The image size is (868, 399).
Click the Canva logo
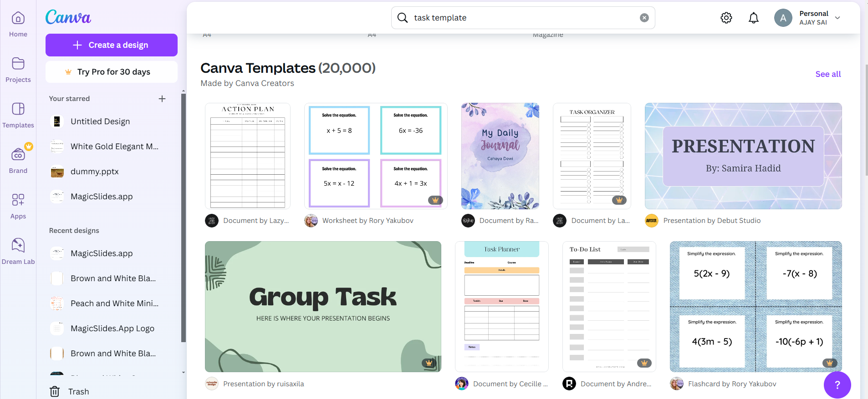click(x=68, y=17)
